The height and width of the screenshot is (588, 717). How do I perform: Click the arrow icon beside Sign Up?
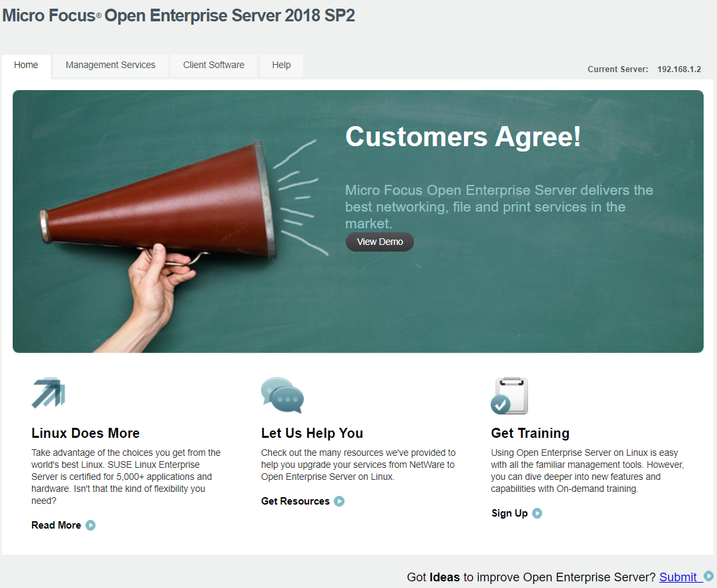click(537, 513)
